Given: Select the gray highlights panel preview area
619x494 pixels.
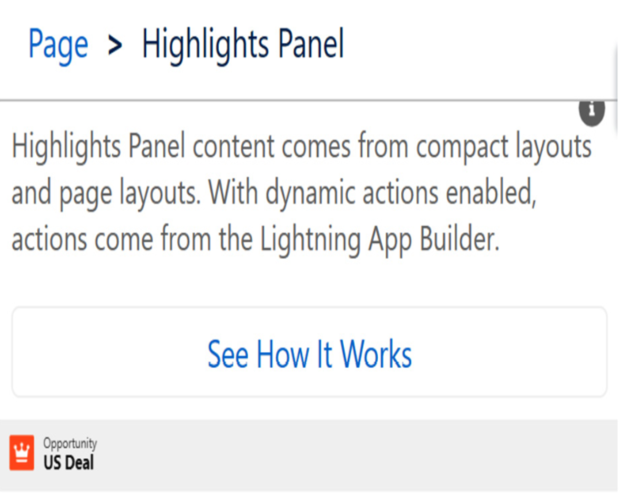Looking at the screenshot, I should (x=310, y=455).
